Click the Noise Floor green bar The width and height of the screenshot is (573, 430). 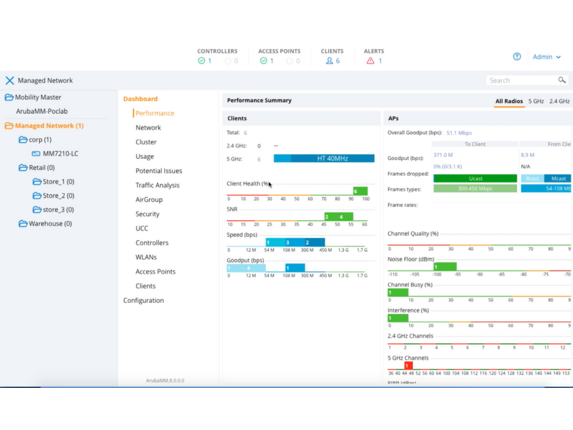coord(445,267)
